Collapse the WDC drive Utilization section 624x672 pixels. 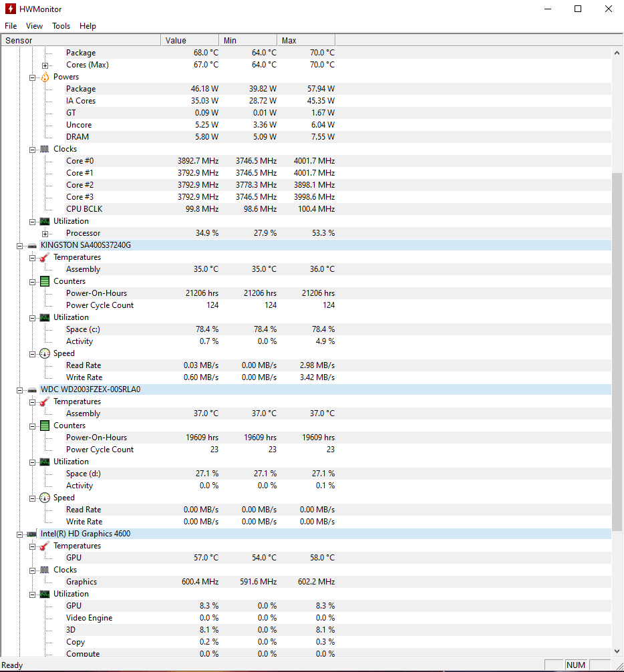(32, 462)
